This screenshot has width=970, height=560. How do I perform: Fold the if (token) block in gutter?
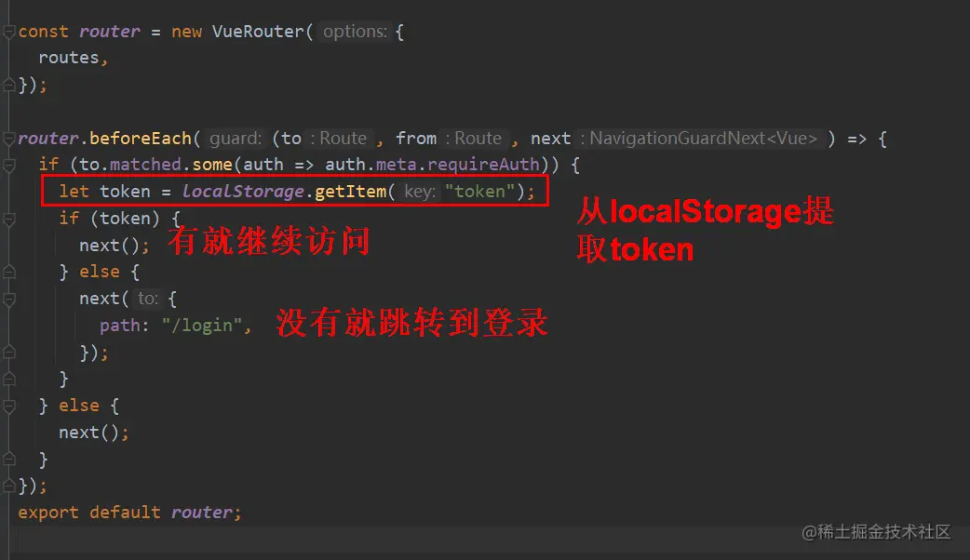(x=8, y=219)
